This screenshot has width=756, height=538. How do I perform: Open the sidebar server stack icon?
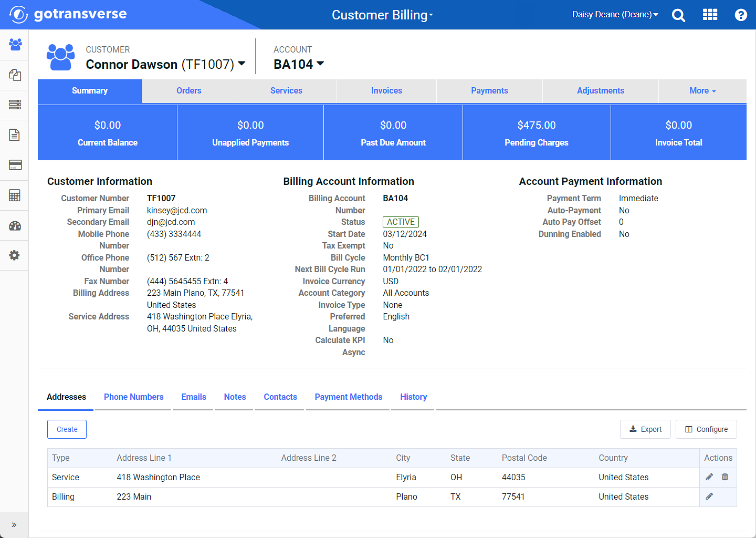(x=15, y=105)
